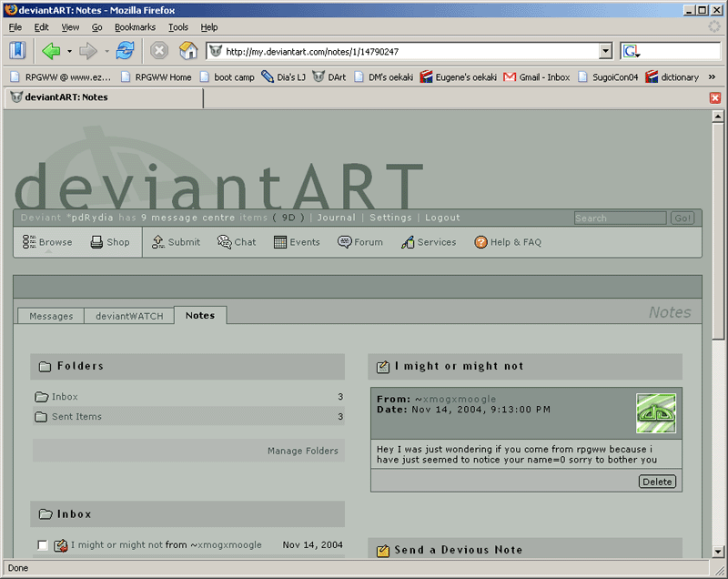The image size is (728, 579).
Task: Click the Forum speech icon
Action: pos(345,242)
